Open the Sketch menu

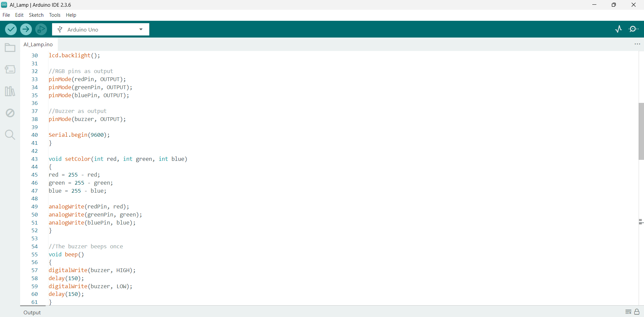36,15
